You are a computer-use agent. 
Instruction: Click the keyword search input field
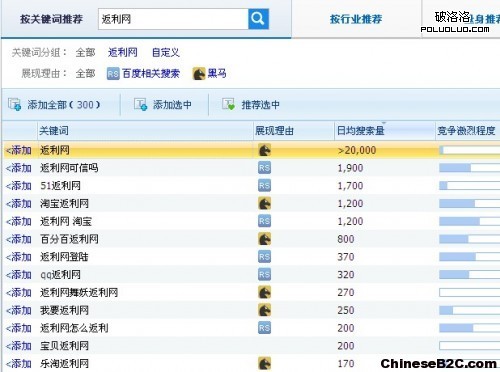pos(173,19)
